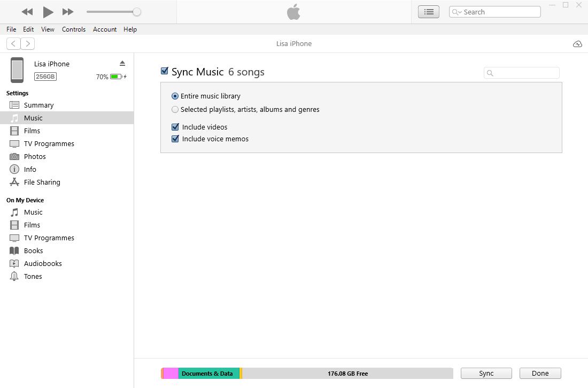Click the Documents & Data storage segment
This screenshot has width=588, height=388.
(208, 374)
